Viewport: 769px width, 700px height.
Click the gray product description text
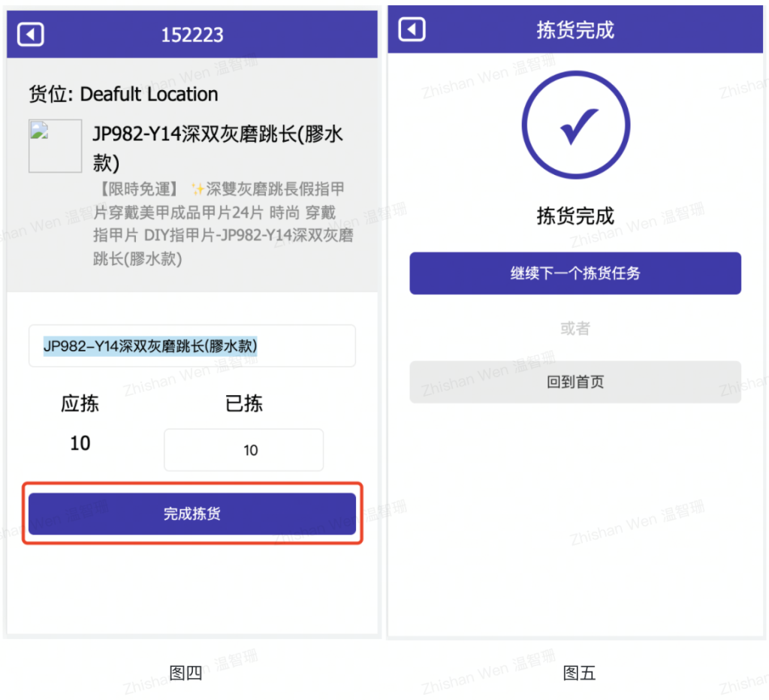click(223, 224)
